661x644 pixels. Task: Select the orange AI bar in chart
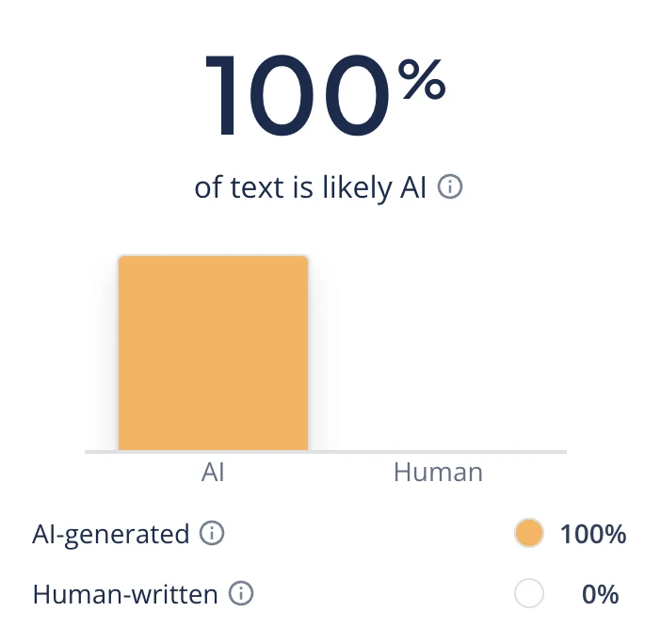click(214, 353)
